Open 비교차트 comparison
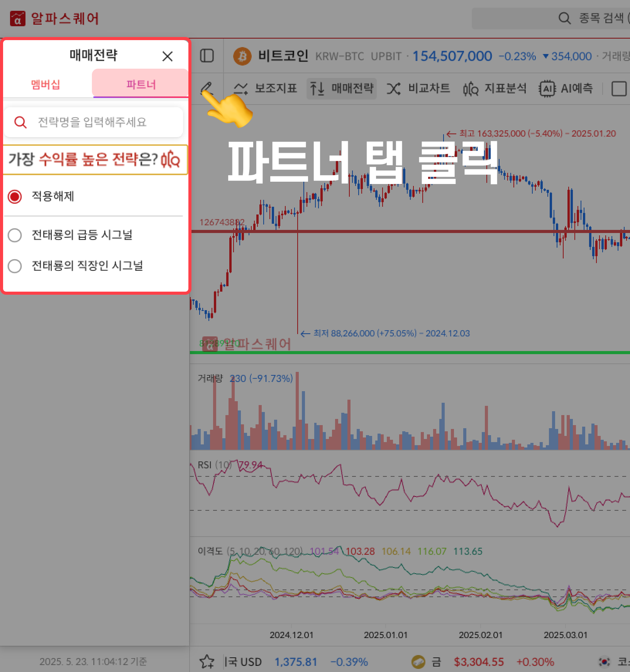Screen dimensions: 630x672 pos(418,88)
